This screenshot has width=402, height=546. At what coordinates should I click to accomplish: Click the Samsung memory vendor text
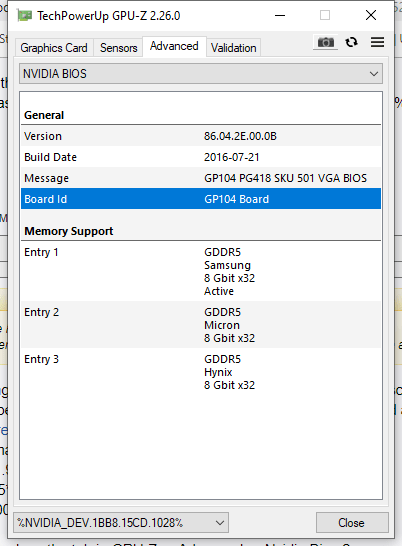pyautogui.click(x=227, y=265)
